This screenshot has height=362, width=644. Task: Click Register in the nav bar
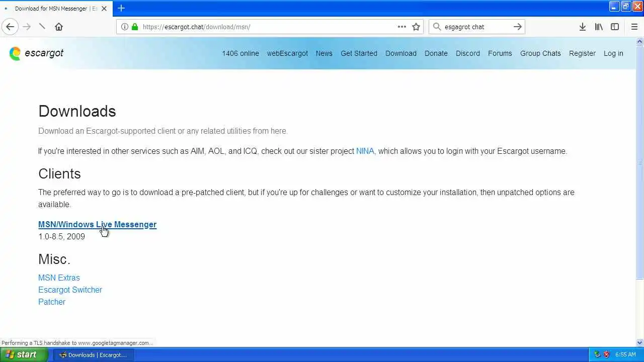[x=582, y=53]
